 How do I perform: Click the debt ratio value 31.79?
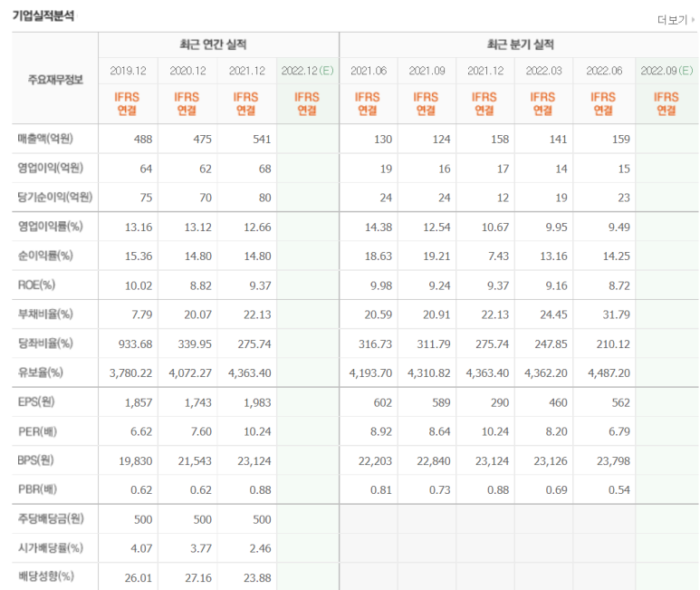(616, 314)
